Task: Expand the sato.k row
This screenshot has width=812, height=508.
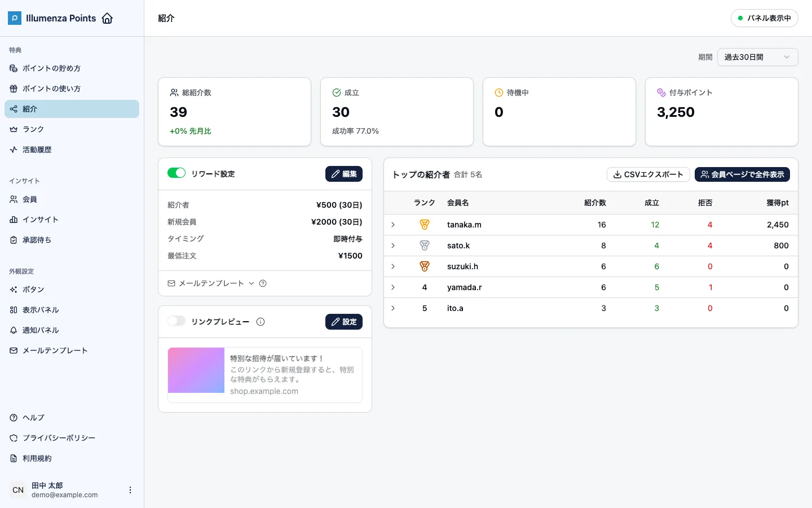Action: tap(393, 246)
